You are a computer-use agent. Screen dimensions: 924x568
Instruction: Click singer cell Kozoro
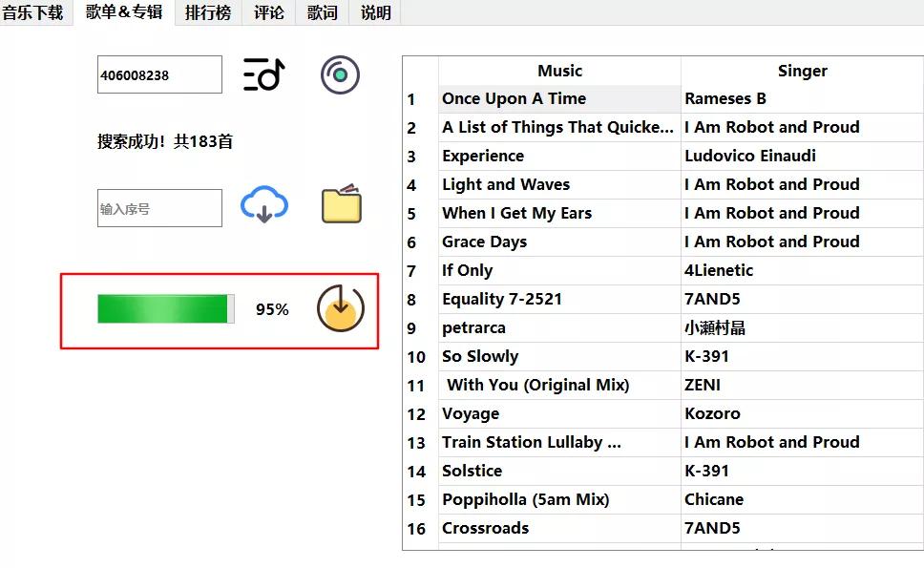[x=802, y=413]
